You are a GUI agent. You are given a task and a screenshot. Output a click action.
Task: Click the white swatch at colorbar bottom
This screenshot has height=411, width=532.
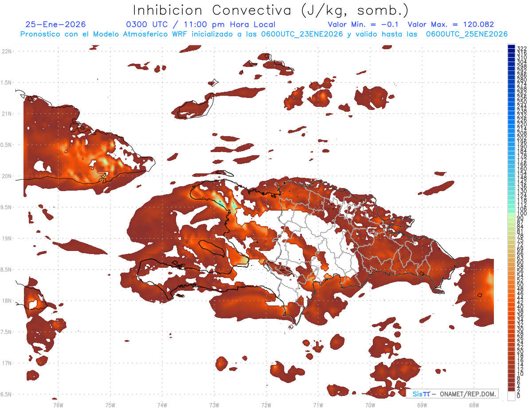pyautogui.click(x=512, y=396)
